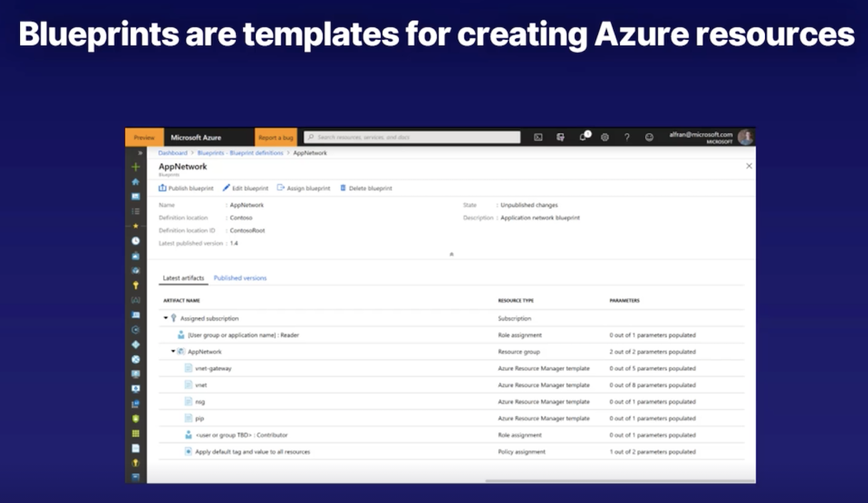Collapse the blueprint details section caret
Viewport: 868px width, 503px height.
click(x=451, y=254)
